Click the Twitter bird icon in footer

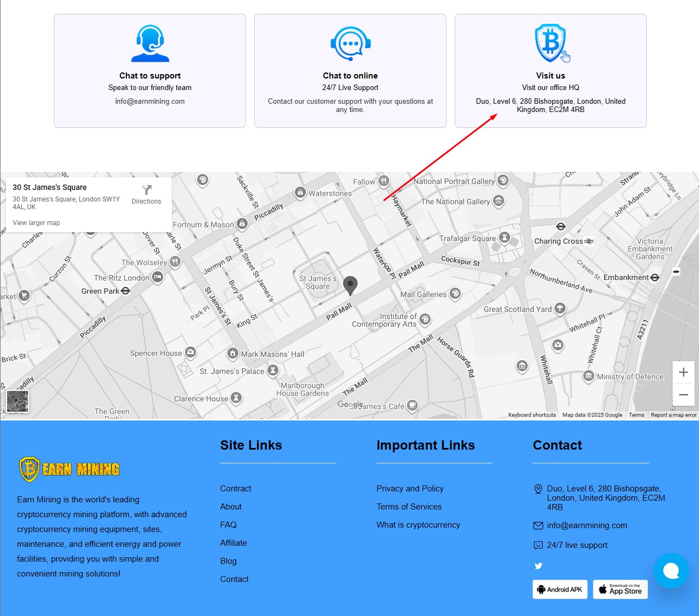point(538,566)
